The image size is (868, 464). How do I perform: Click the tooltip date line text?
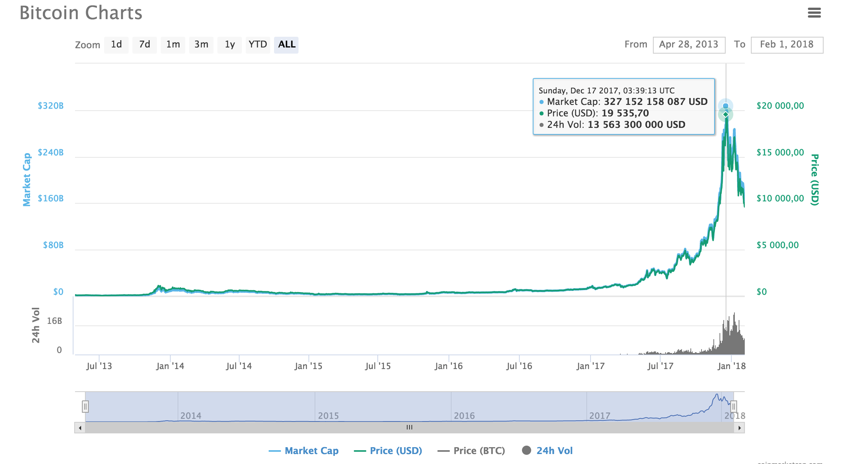[x=607, y=91]
